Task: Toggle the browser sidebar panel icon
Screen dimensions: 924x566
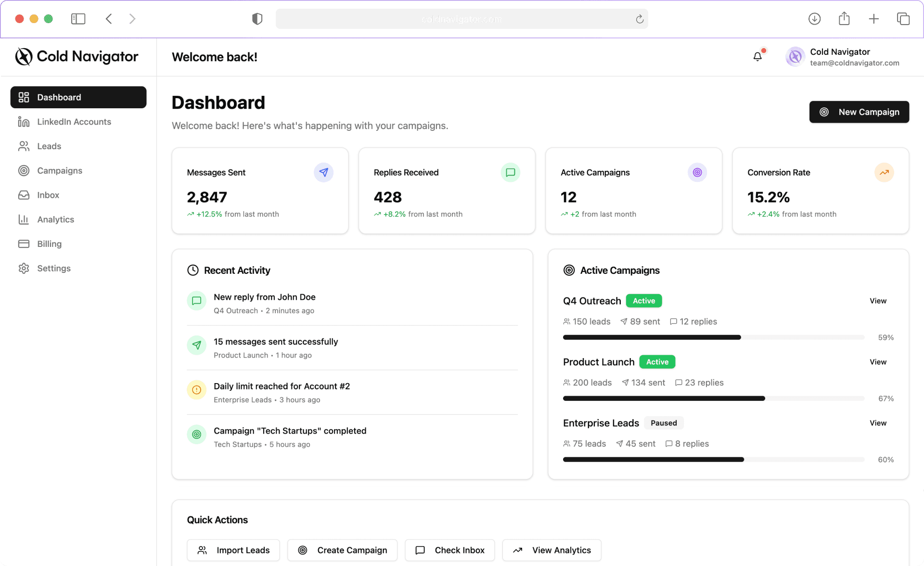Action: 78,19
